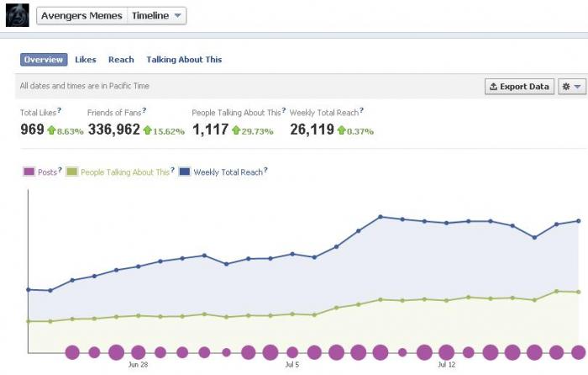This screenshot has width=588, height=375.
Task: Click the Export Data button
Action: pos(519,87)
